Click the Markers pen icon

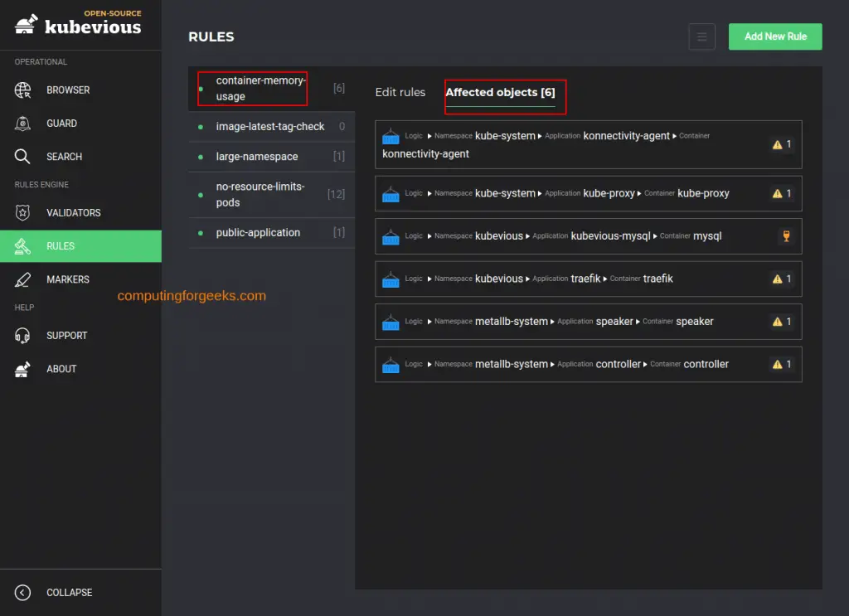(x=22, y=279)
